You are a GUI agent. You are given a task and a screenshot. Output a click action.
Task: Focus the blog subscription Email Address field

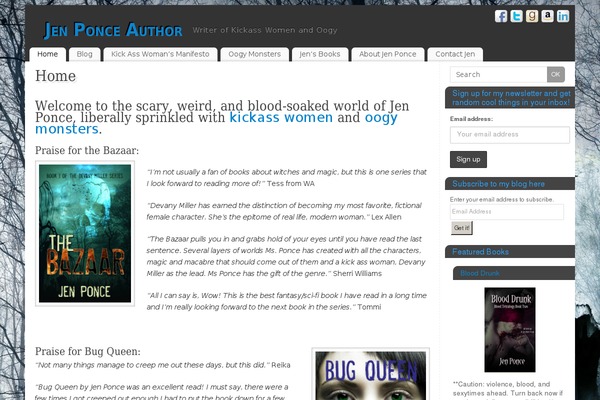[x=507, y=212]
